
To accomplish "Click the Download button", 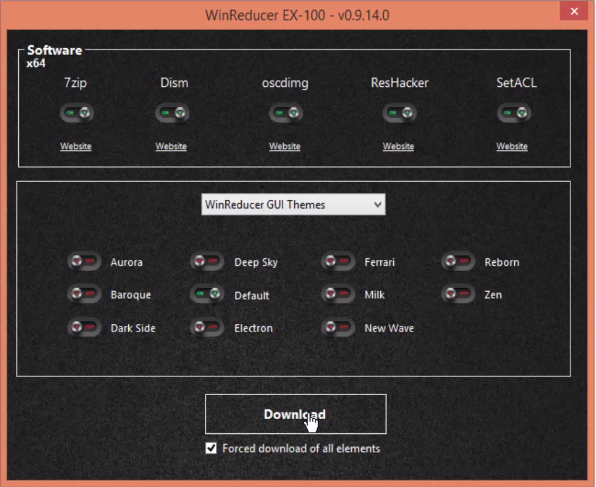I will coord(296,414).
